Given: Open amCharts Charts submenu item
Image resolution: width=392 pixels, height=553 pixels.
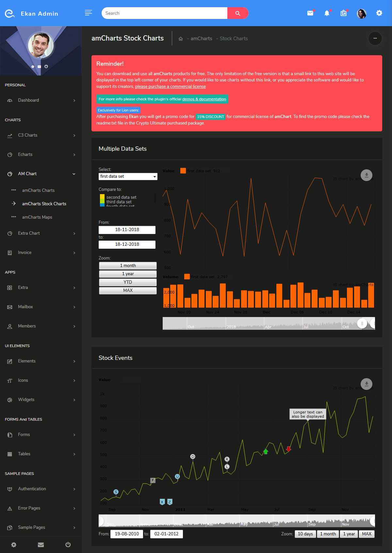Looking at the screenshot, I should tap(38, 190).
